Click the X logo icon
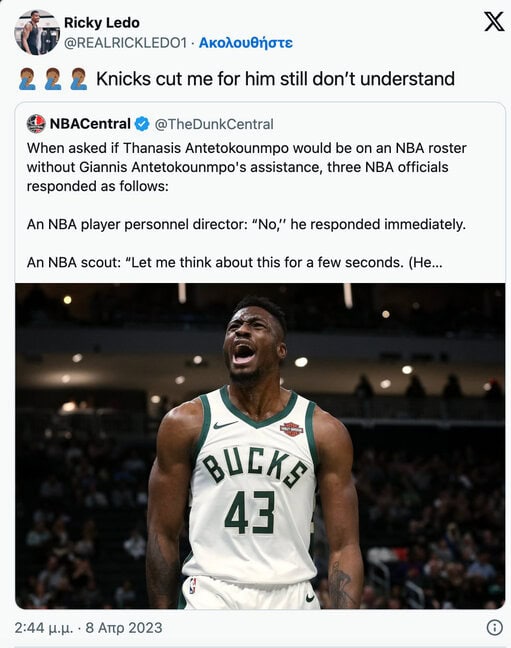 tap(494, 21)
